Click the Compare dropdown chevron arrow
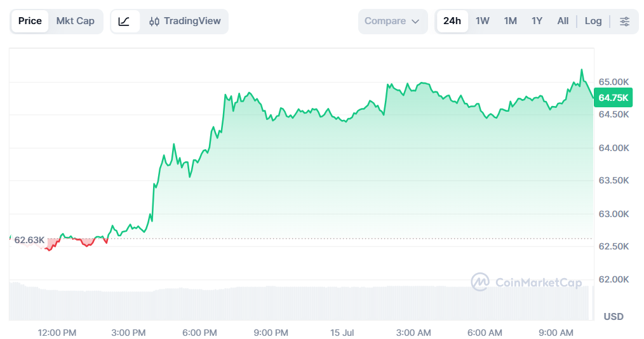This screenshot has width=644, height=339. (x=415, y=22)
